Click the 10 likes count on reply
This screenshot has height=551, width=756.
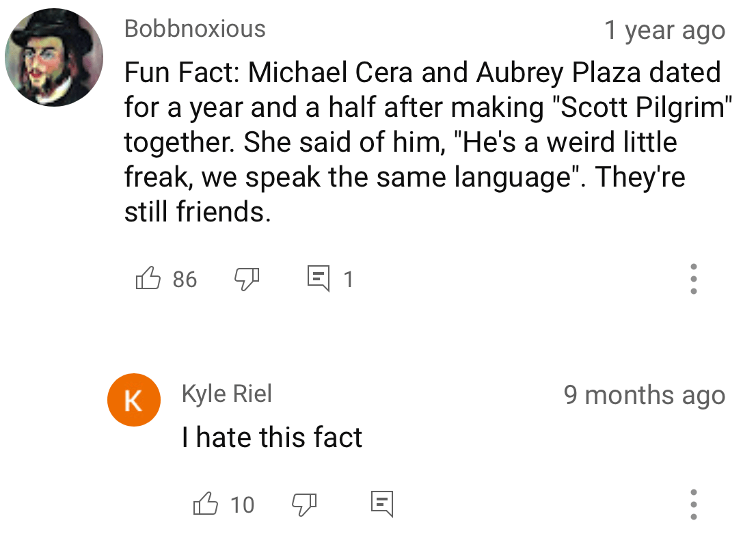242,505
